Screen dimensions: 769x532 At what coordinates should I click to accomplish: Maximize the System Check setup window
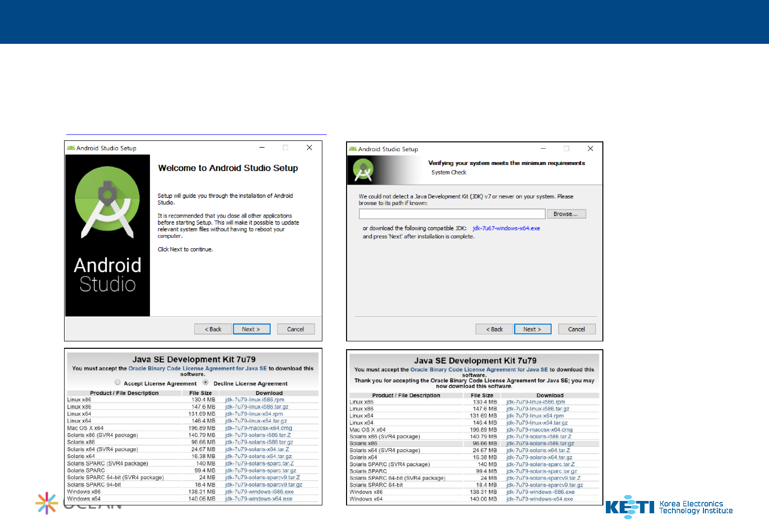(x=566, y=148)
